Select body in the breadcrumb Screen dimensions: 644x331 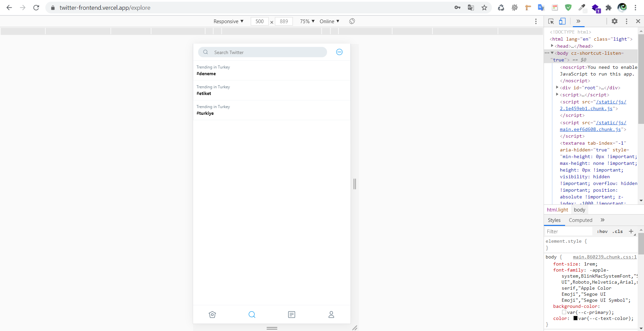pyautogui.click(x=580, y=210)
